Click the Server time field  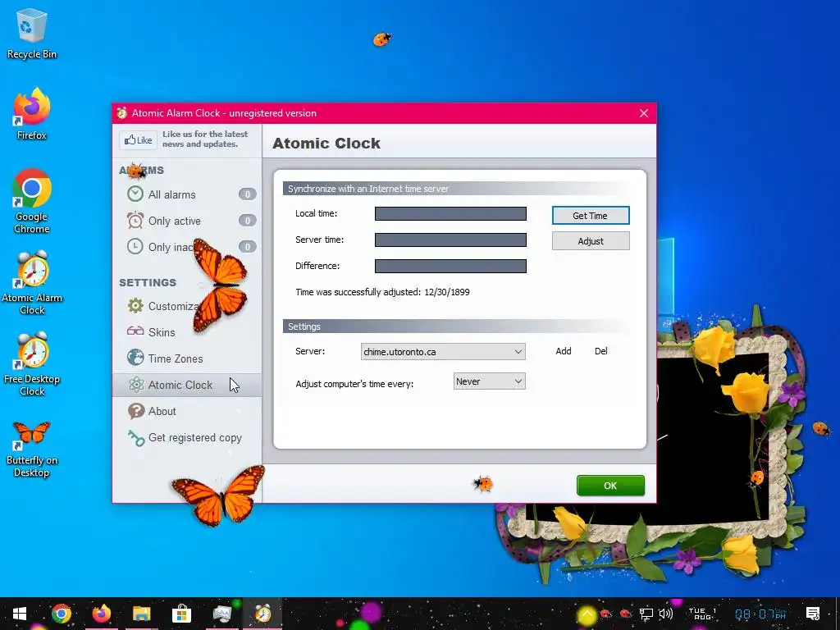tap(450, 240)
